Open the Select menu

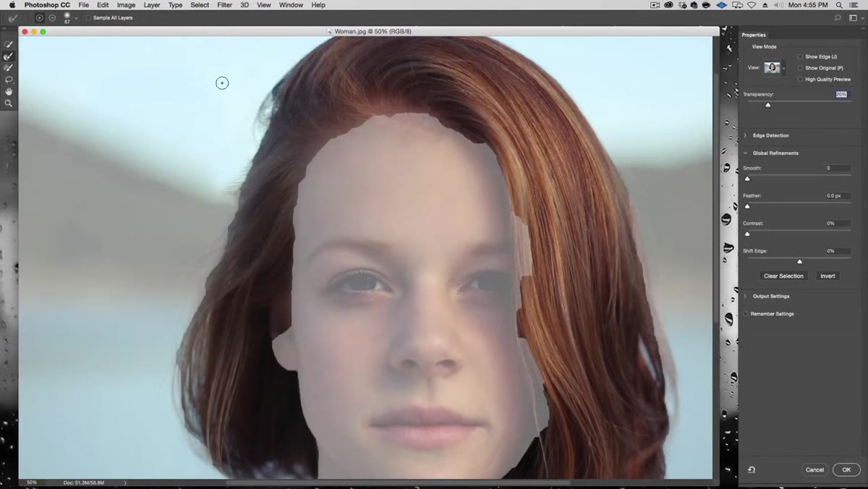click(200, 5)
